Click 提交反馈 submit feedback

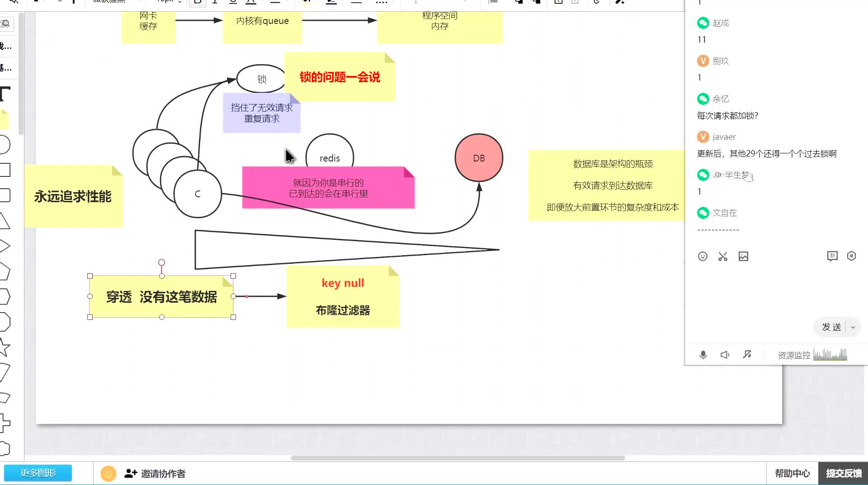(x=844, y=473)
